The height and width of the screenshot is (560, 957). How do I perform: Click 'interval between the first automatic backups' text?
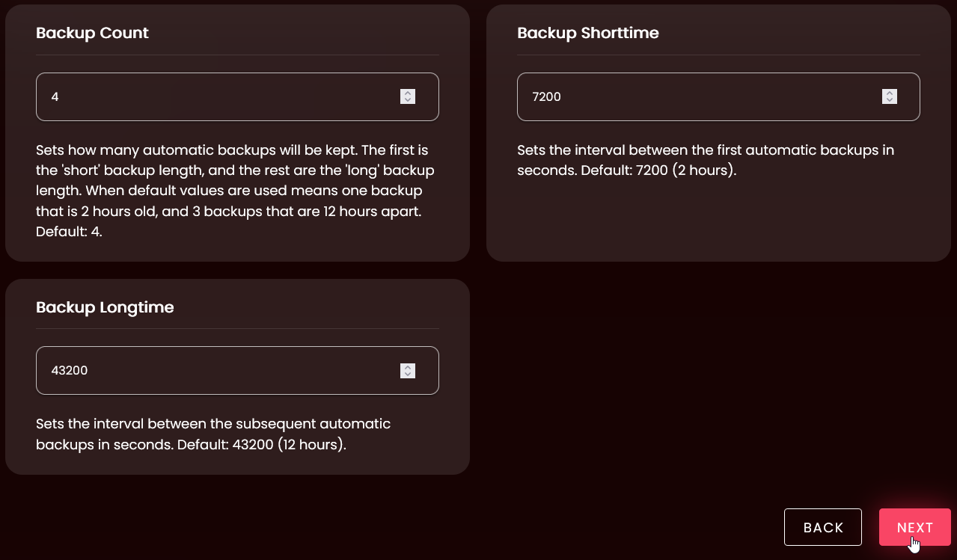(718, 150)
